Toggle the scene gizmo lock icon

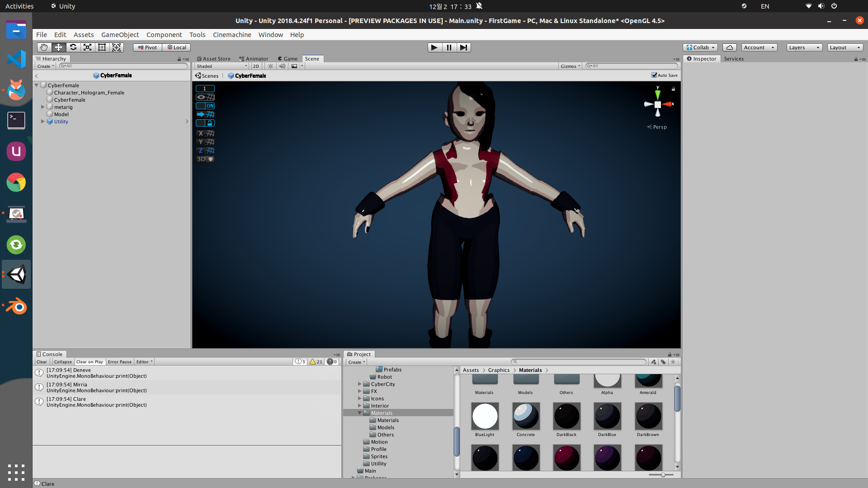tap(673, 89)
